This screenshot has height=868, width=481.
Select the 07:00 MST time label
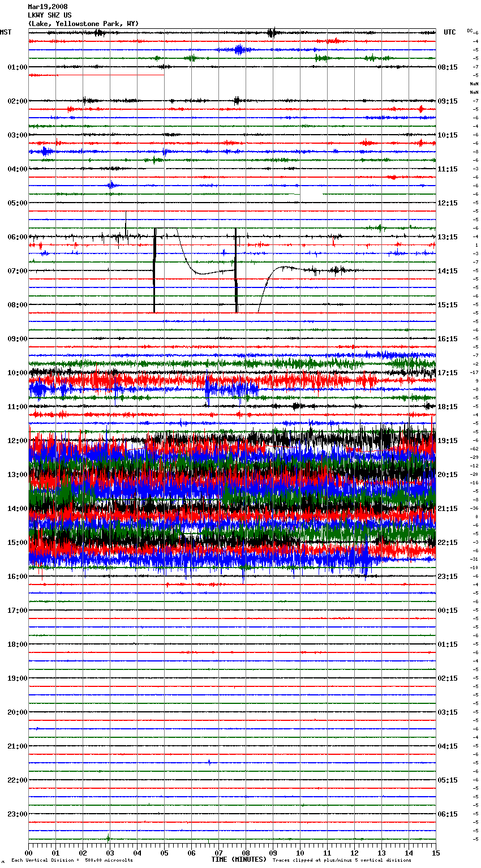pos(17,271)
